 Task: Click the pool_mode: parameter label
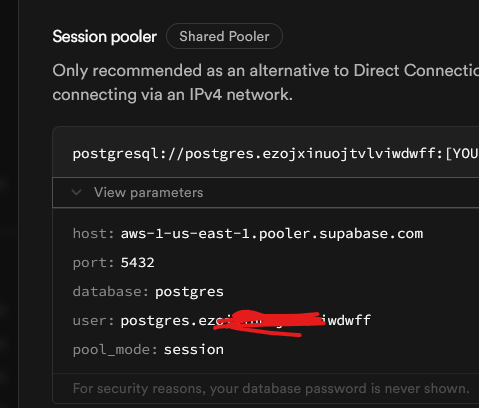tap(115, 350)
